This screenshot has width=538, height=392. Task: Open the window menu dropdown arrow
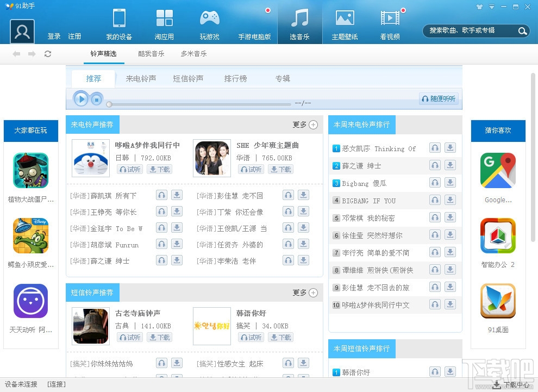pyautogui.click(x=492, y=7)
